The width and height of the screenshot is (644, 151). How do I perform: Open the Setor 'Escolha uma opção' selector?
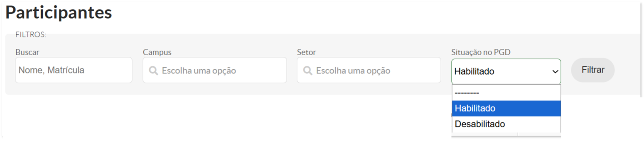pos(369,70)
